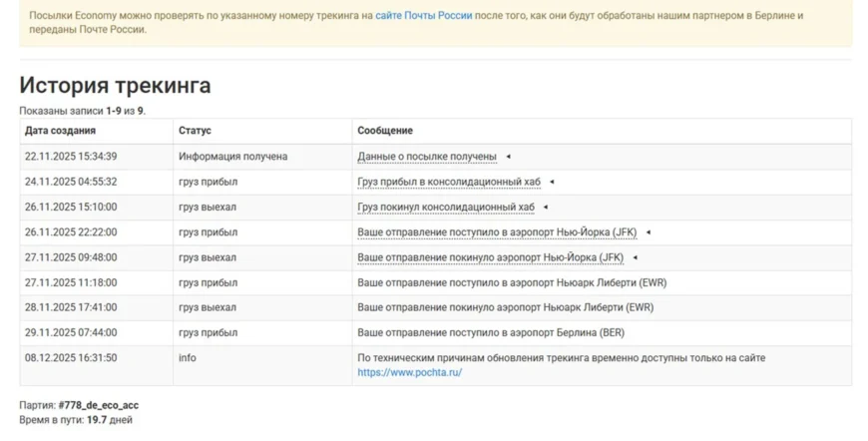The width and height of the screenshot is (868, 441).
Task: Click the 08.12.2025 16:31:50 date cell
Action: tap(71, 357)
